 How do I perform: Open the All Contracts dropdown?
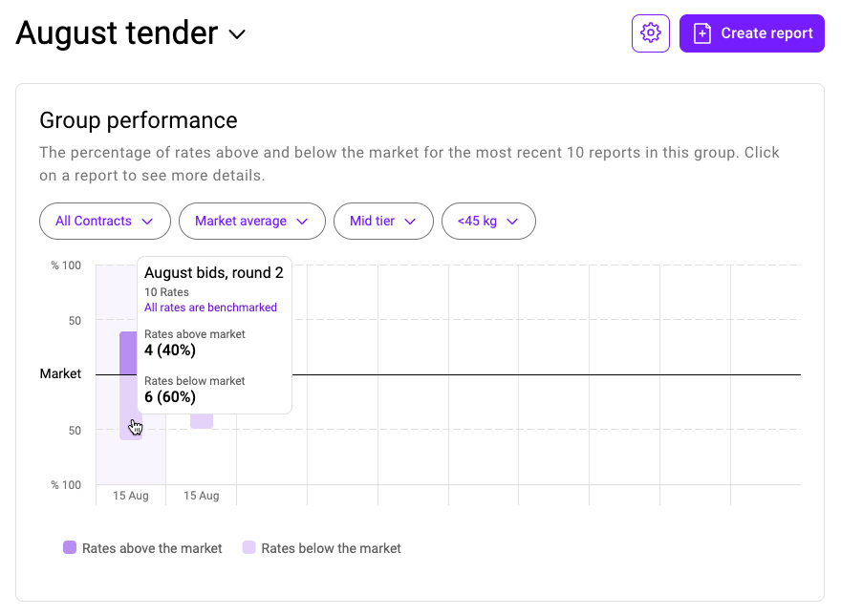point(105,221)
